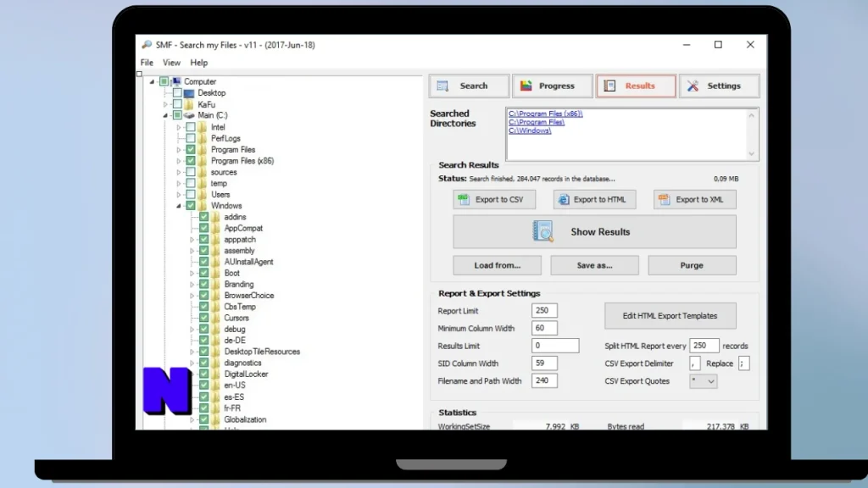Click Export to HTML button
This screenshot has width=868, height=488.
(594, 199)
